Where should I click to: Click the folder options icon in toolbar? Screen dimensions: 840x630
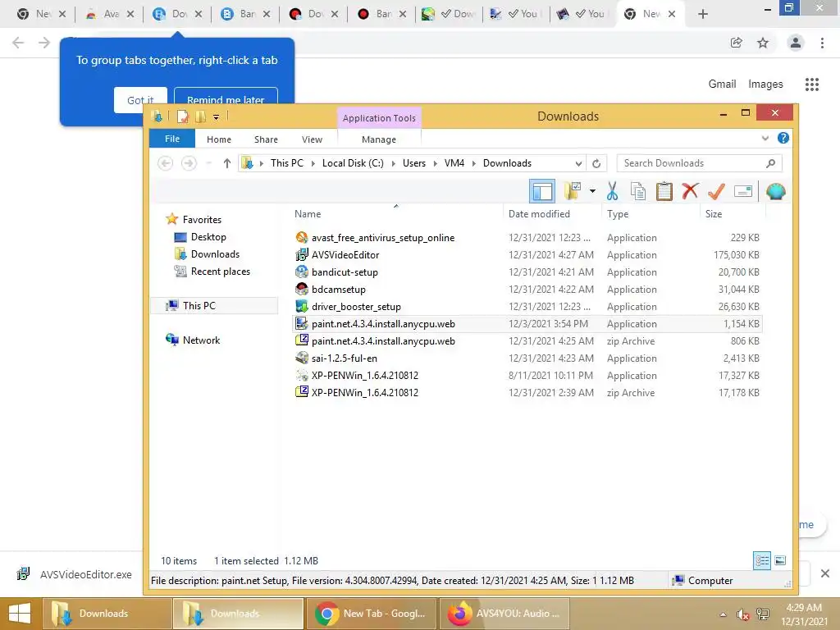tap(572, 190)
